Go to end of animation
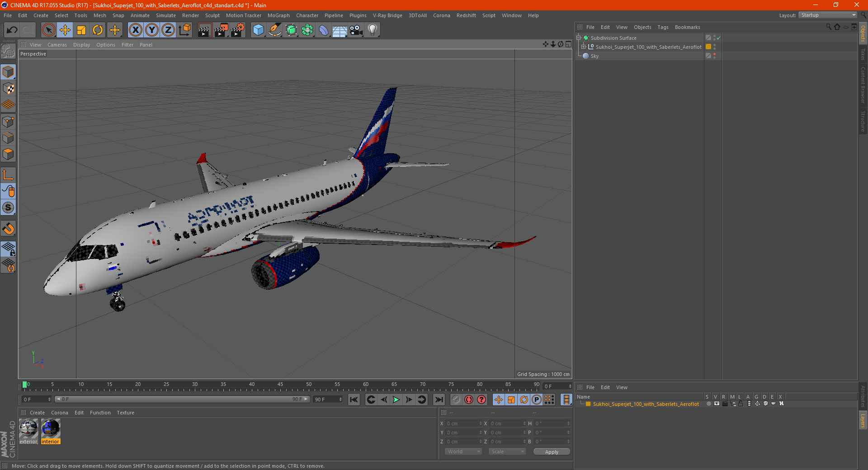This screenshot has width=868, height=470. (439, 399)
